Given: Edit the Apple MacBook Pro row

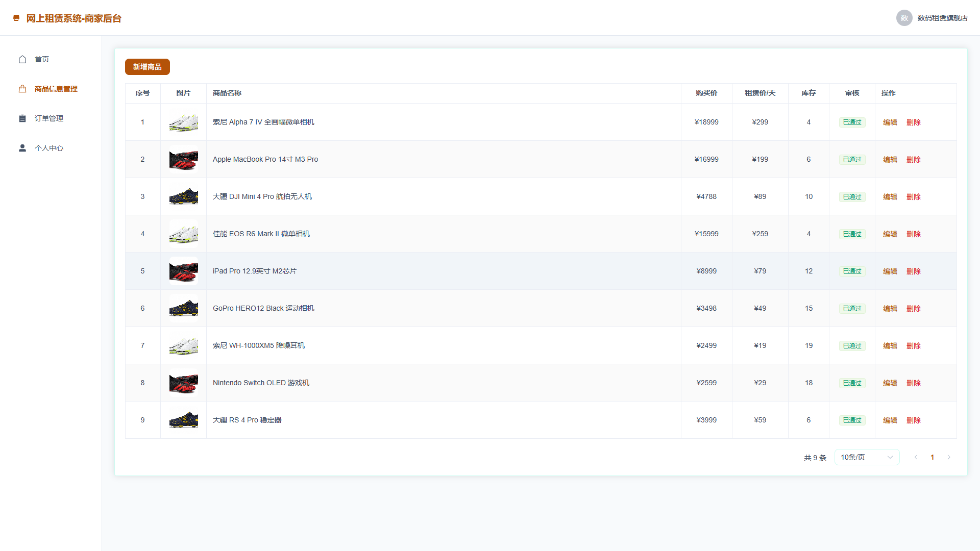Looking at the screenshot, I should [x=890, y=160].
